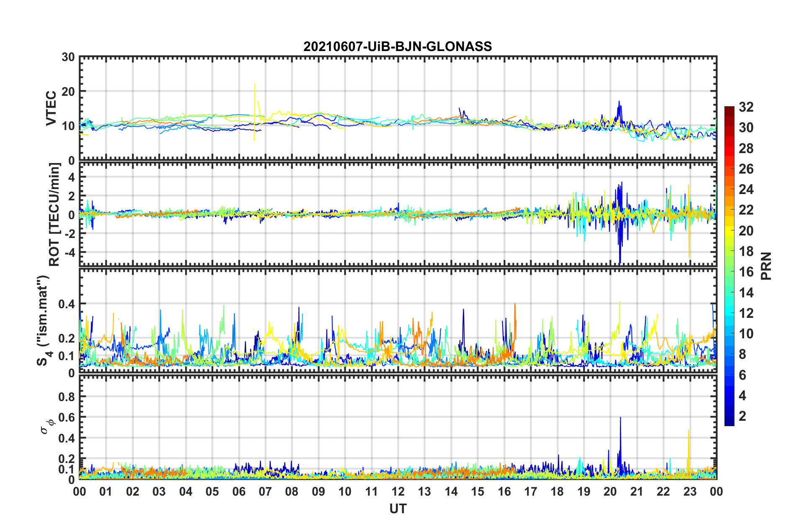Select the ROT axis tick label -4
This screenshot has height=532, width=796.
70,253
